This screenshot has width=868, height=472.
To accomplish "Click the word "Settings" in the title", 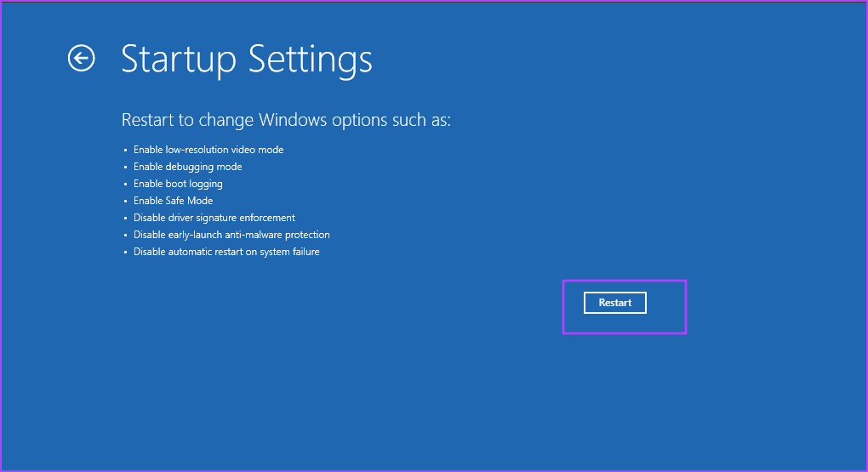I will click(310, 60).
